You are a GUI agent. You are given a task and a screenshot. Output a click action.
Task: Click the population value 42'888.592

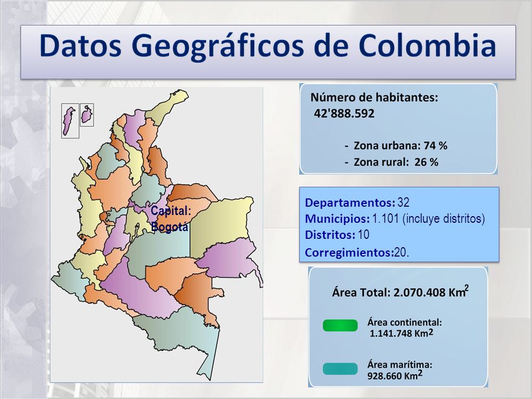(344, 113)
